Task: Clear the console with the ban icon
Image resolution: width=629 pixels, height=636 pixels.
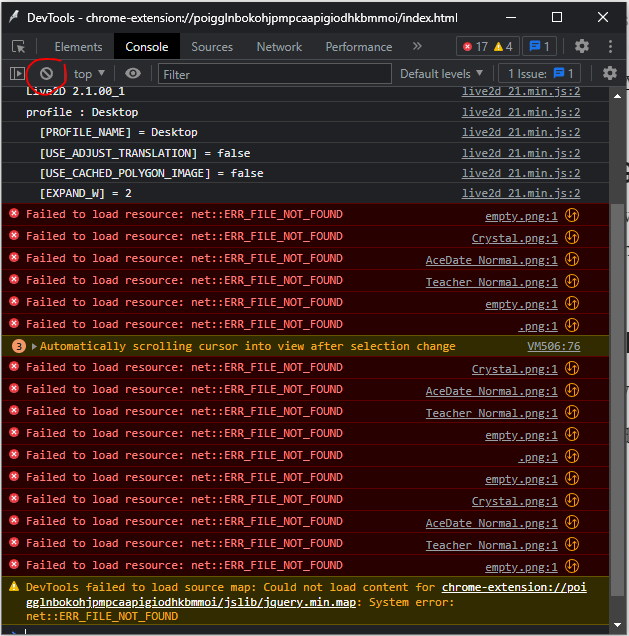Action: pyautogui.click(x=46, y=74)
